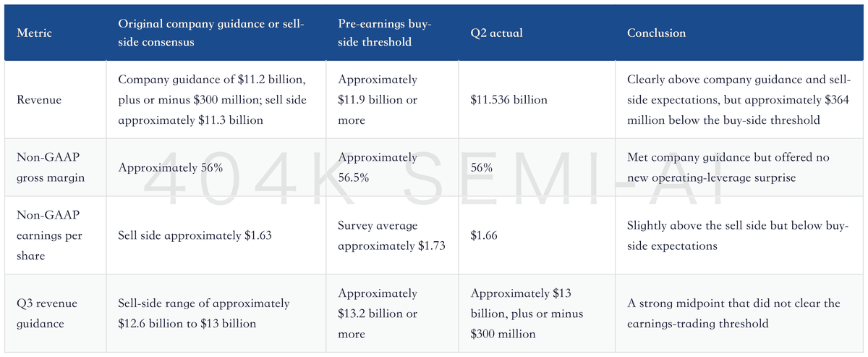Viewport: 868px width, 357px height.
Task: Select the Approximately $11.9 billion or more cell
Action: tap(378, 100)
